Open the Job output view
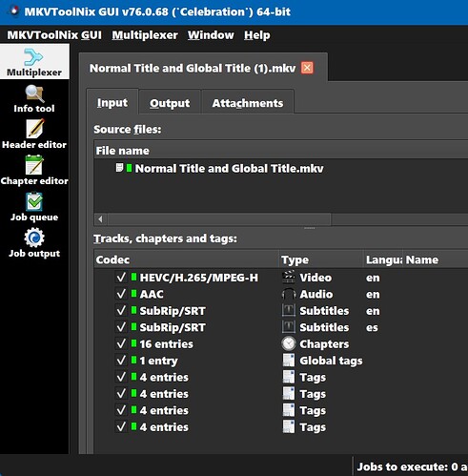This screenshot has height=476, width=468. click(x=34, y=243)
